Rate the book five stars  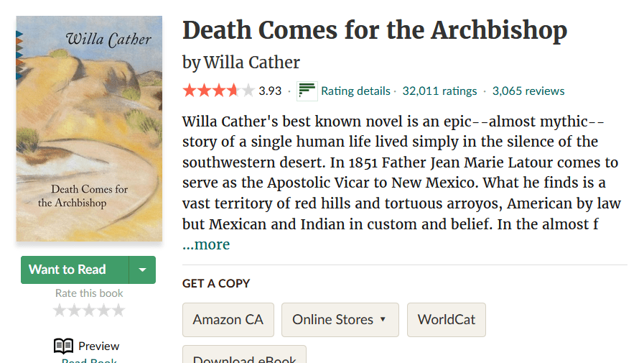(x=118, y=311)
